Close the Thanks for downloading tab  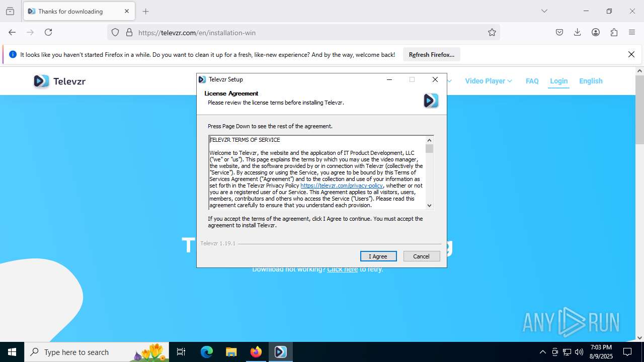pyautogui.click(x=127, y=11)
